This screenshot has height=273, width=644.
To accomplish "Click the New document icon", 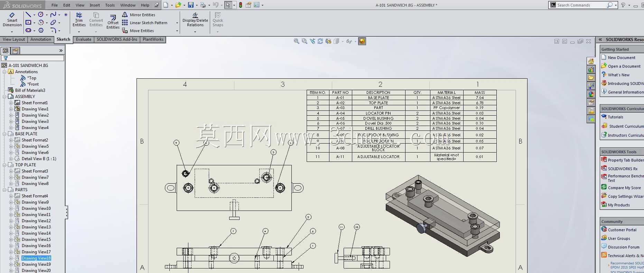I will coord(166,5).
